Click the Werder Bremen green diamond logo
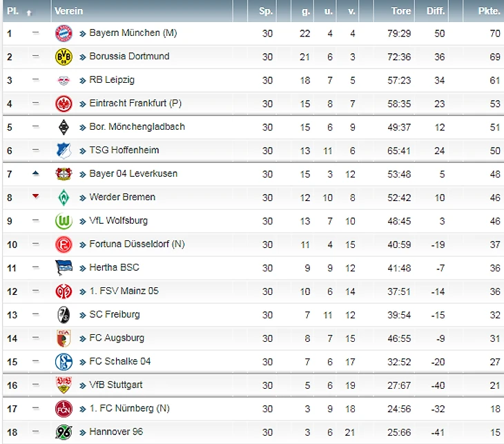 tap(64, 197)
